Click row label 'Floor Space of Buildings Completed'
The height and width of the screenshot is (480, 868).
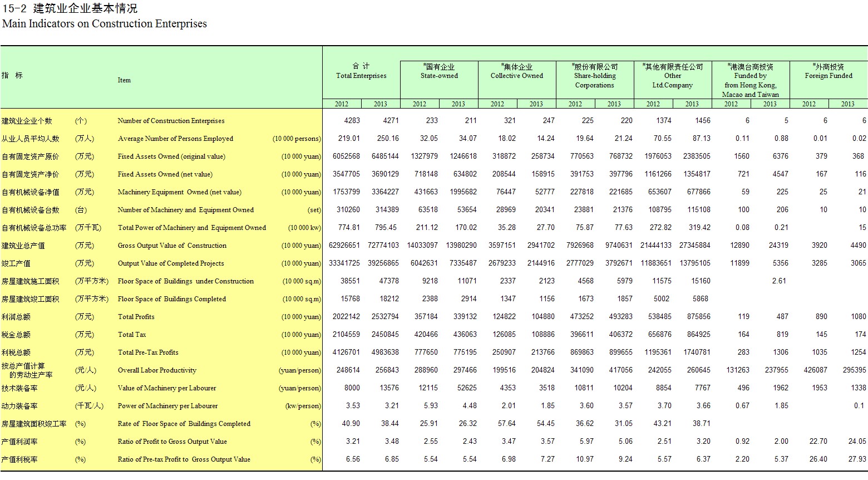click(172, 299)
